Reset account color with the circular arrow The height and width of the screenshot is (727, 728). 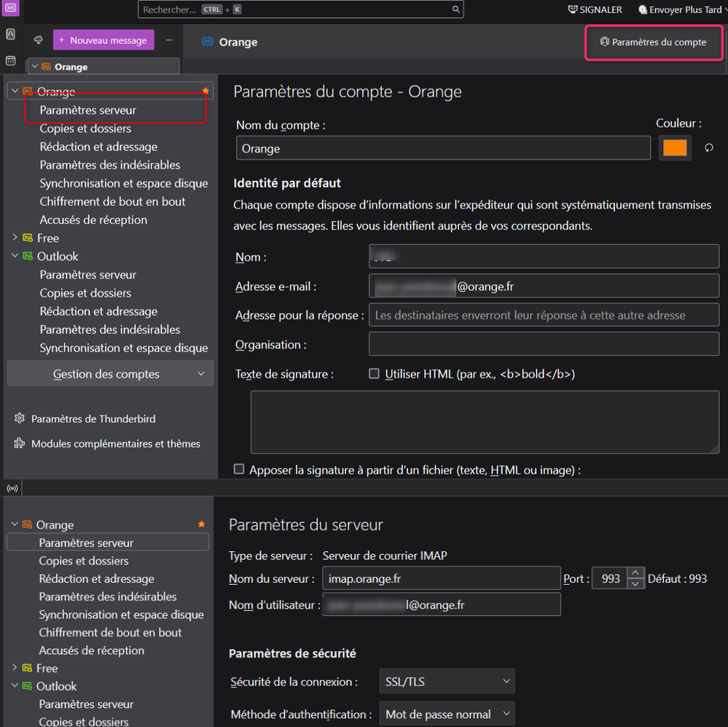coord(708,148)
